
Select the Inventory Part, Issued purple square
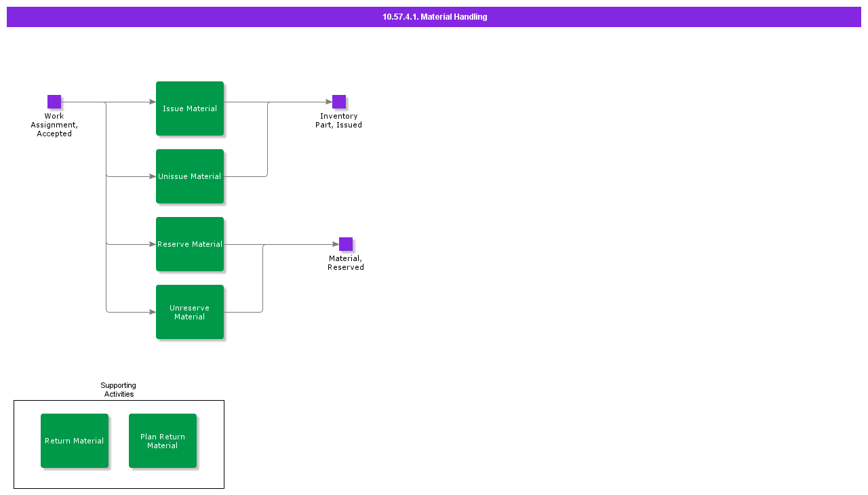tap(339, 102)
